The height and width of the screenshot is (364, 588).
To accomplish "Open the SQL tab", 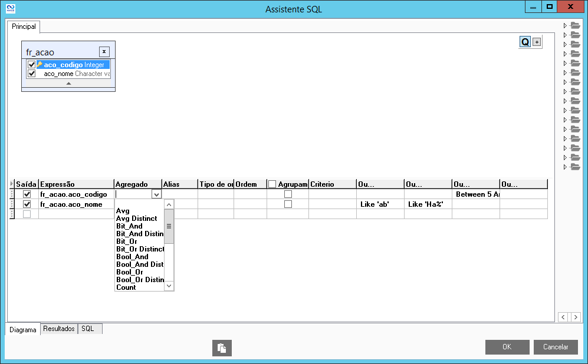I will (x=88, y=329).
